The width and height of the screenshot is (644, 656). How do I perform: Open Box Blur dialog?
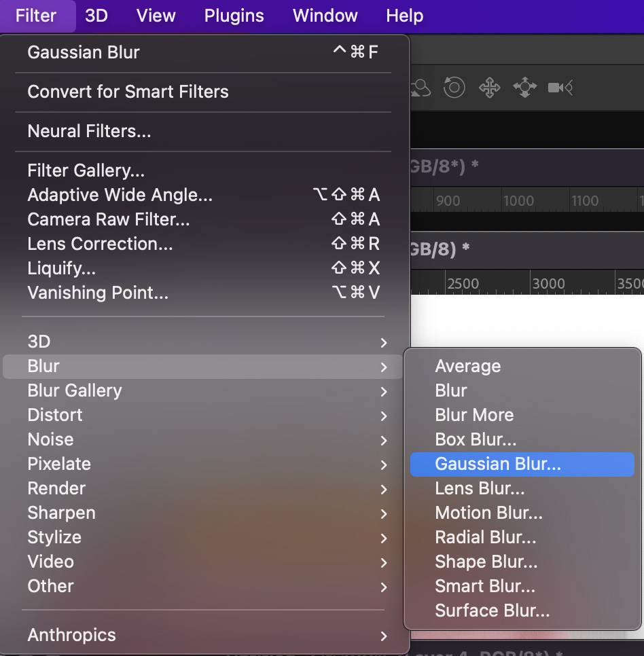[x=522, y=439]
